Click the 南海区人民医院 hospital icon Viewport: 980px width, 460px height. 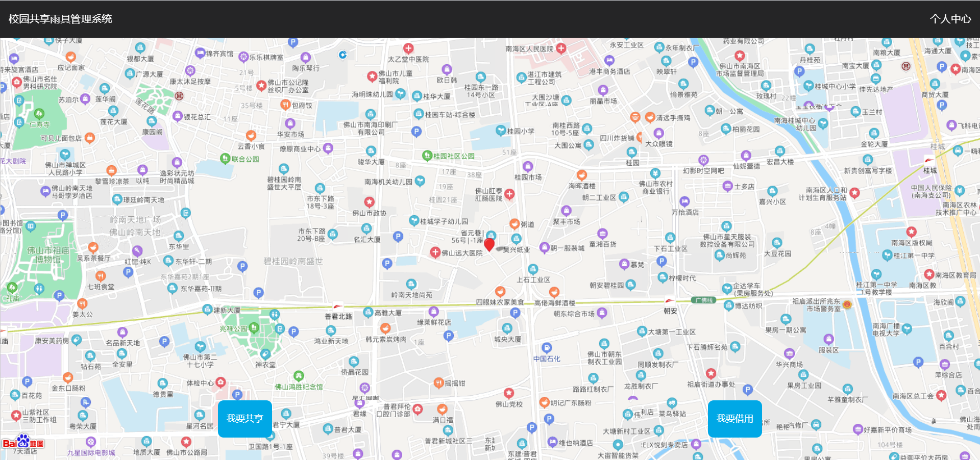[561, 48]
